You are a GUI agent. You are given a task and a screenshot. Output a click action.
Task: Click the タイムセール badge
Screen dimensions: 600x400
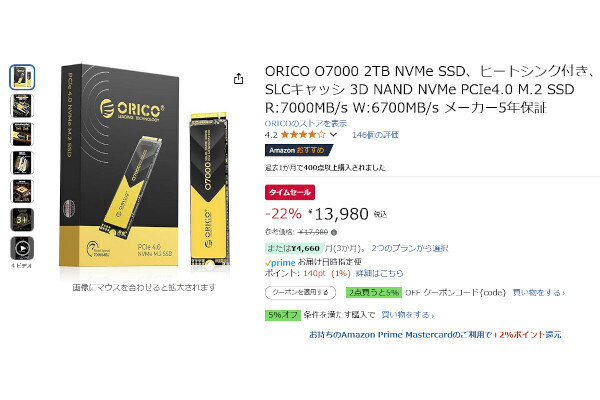[290, 192]
